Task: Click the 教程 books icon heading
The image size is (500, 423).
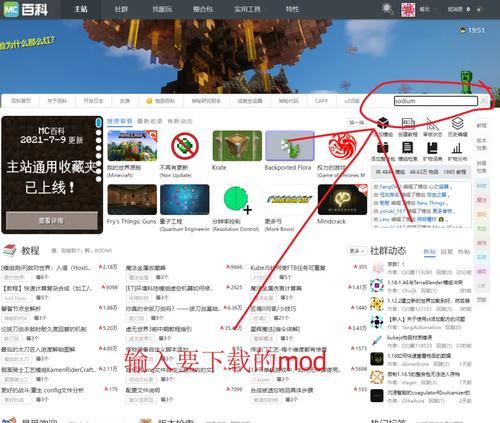Action: point(9,250)
